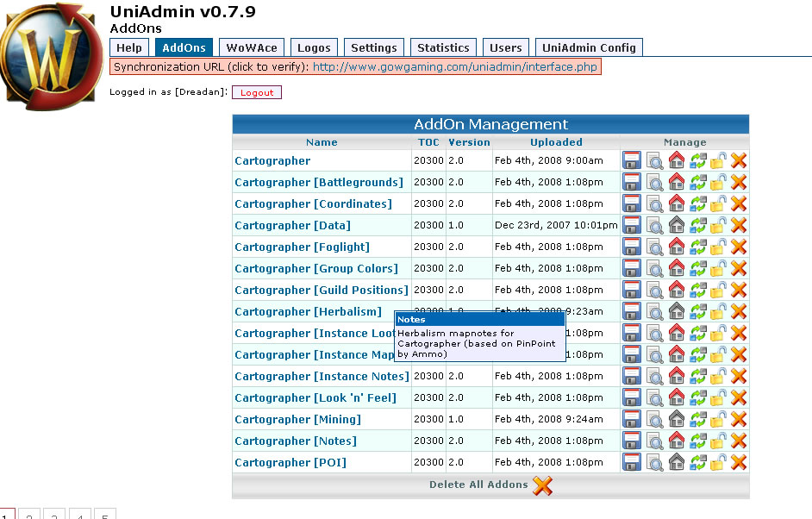Click green update arrows for Cartographer [Foglight]
The height and width of the screenshot is (519, 812).
(x=697, y=247)
